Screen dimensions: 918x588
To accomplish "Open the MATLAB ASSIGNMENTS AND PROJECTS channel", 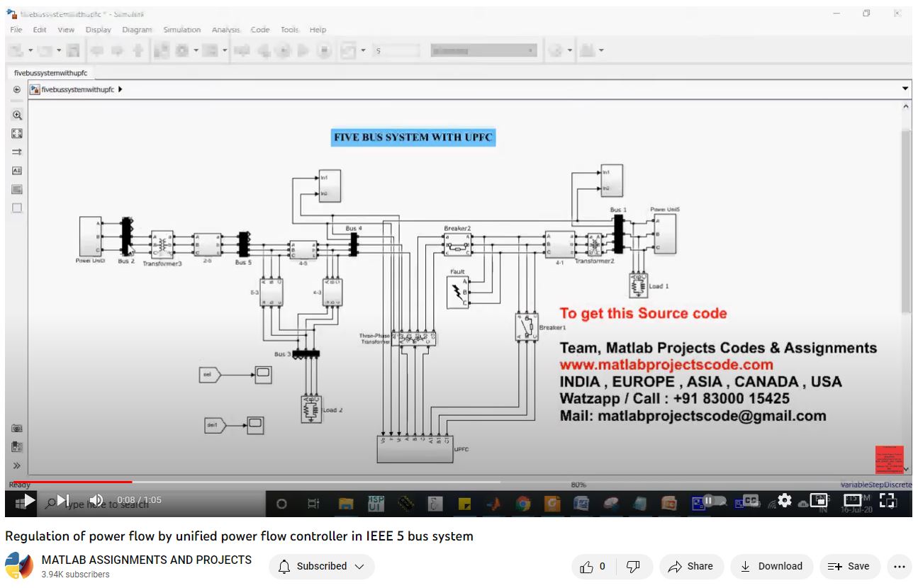I will click(x=146, y=560).
